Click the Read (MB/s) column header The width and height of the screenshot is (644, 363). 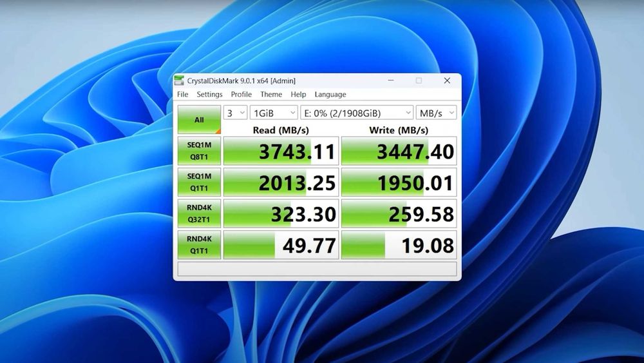coord(281,130)
